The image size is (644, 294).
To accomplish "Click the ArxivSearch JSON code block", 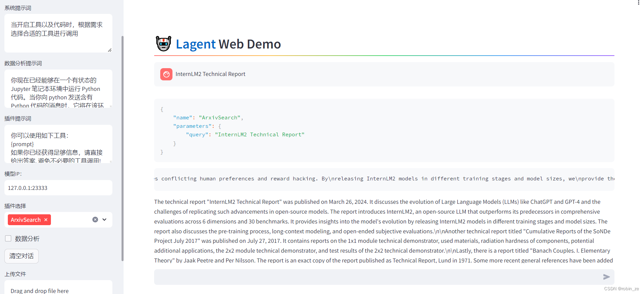I will (x=384, y=131).
